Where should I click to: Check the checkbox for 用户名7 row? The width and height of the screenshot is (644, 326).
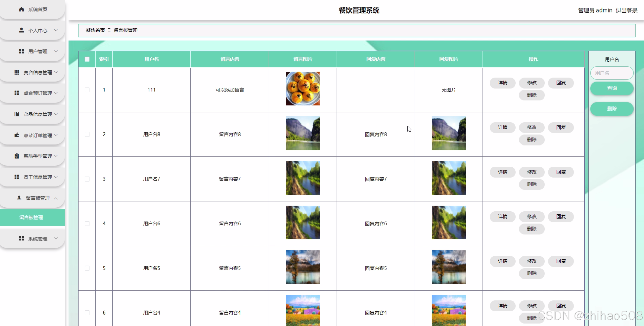tap(87, 179)
